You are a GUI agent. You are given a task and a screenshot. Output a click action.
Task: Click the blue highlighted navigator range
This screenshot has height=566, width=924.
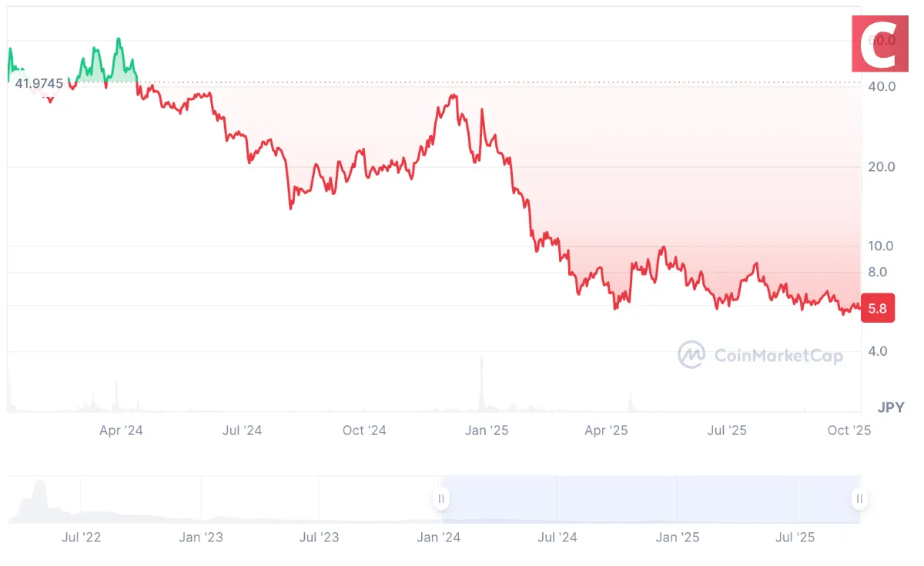(650, 498)
